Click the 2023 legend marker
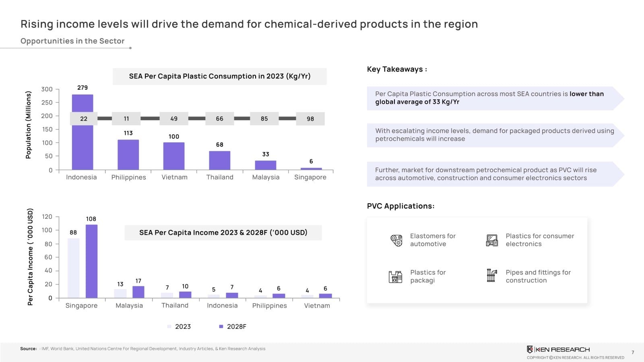This screenshot has width=644, height=362. pyautogui.click(x=169, y=327)
